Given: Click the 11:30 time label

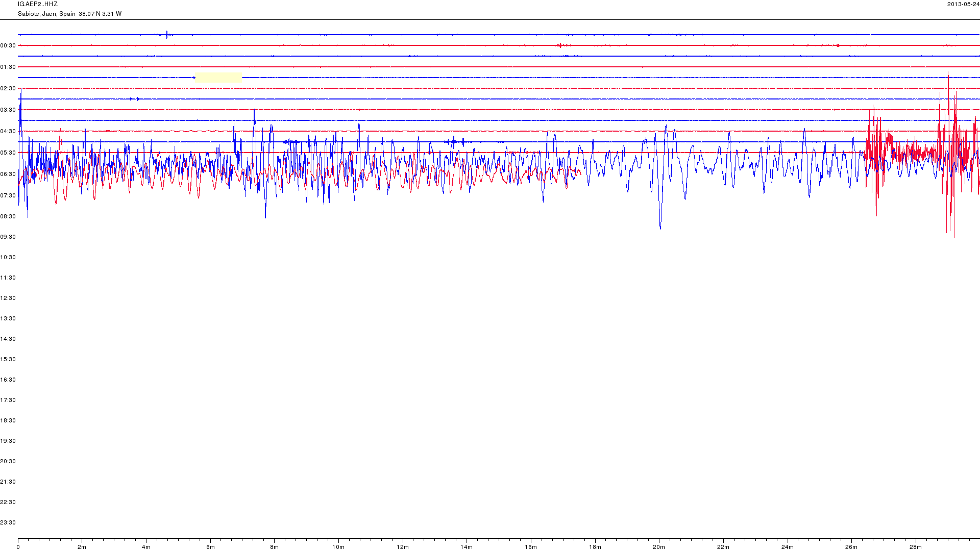Looking at the screenshot, I should tap(8, 278).
